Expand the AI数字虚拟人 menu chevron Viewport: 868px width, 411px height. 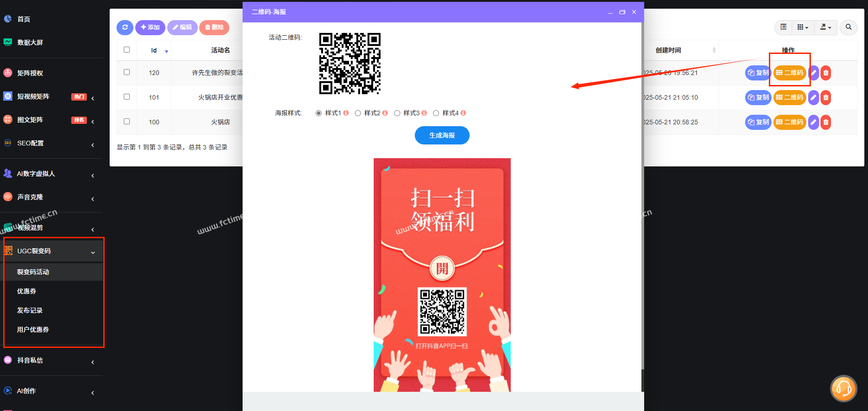[x=93, y=176]
